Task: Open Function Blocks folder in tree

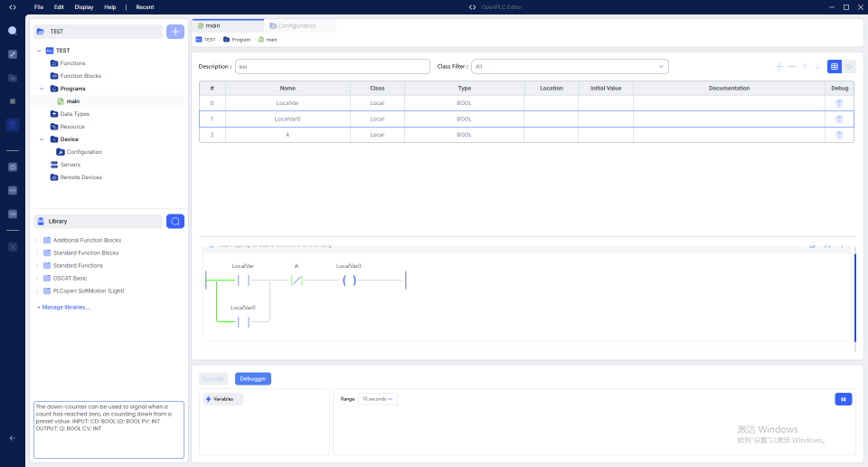Action: pyautogui.click(x=80, y=76)
